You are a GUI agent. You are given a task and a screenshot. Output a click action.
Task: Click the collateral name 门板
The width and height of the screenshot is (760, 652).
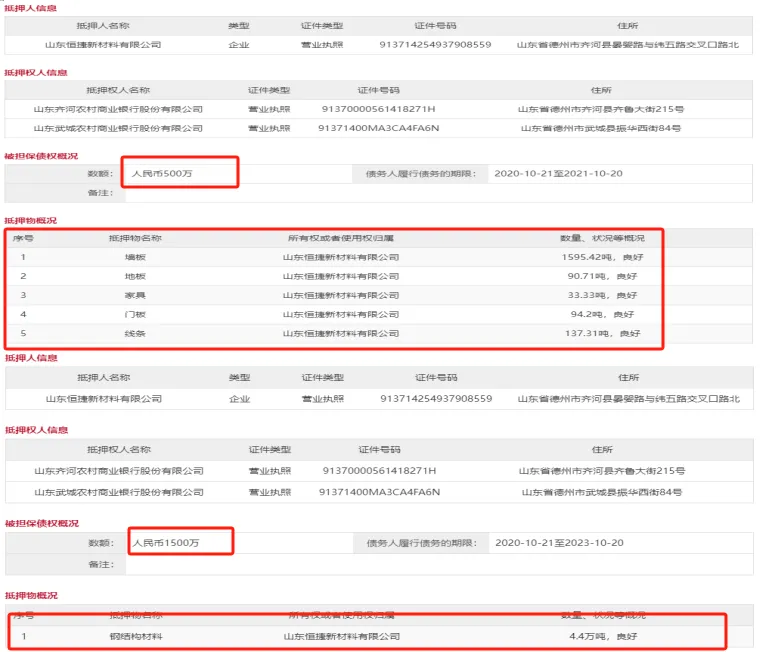pos(135,314)
